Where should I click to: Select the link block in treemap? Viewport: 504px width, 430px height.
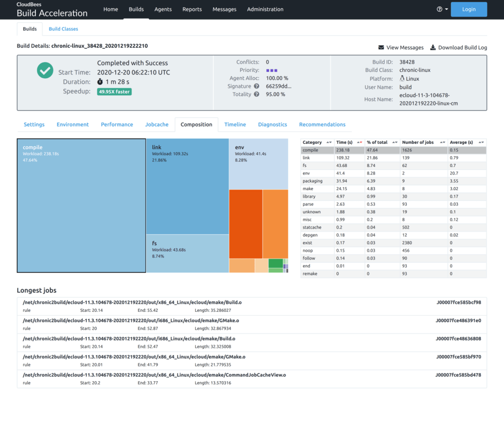click(187, 186)
